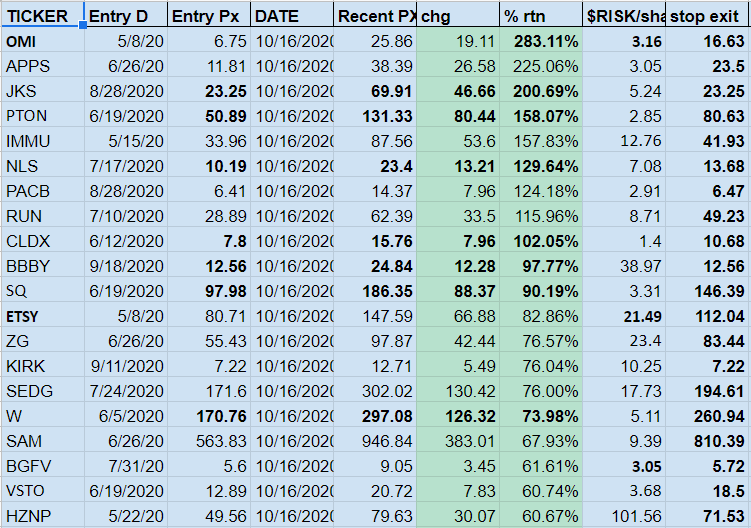Click the $RISK/sha column header
751x528 pixels.
coord(624,14)
